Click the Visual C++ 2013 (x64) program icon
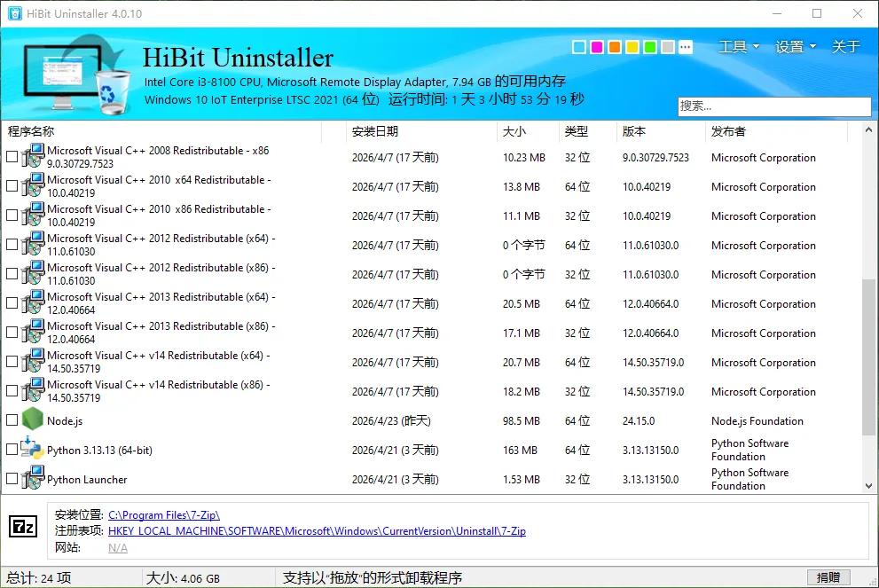 pyautogui.click(x=33, y=302)
